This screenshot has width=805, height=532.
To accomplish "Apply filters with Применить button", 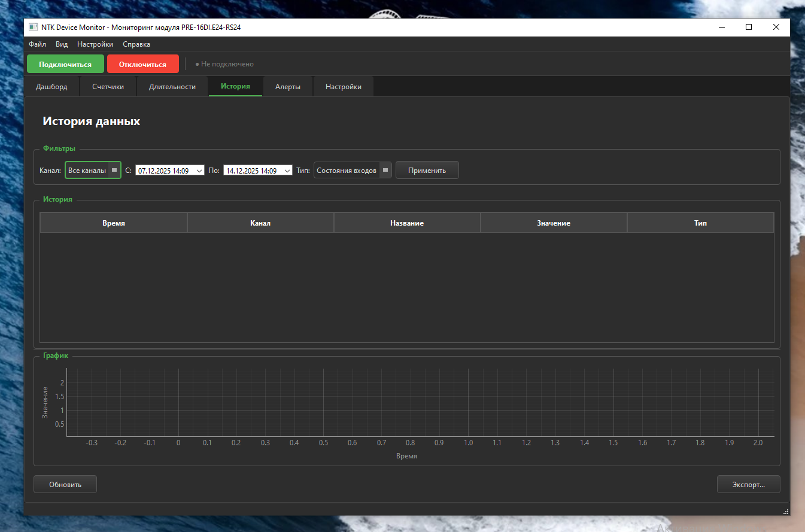I will pos(427,171).
